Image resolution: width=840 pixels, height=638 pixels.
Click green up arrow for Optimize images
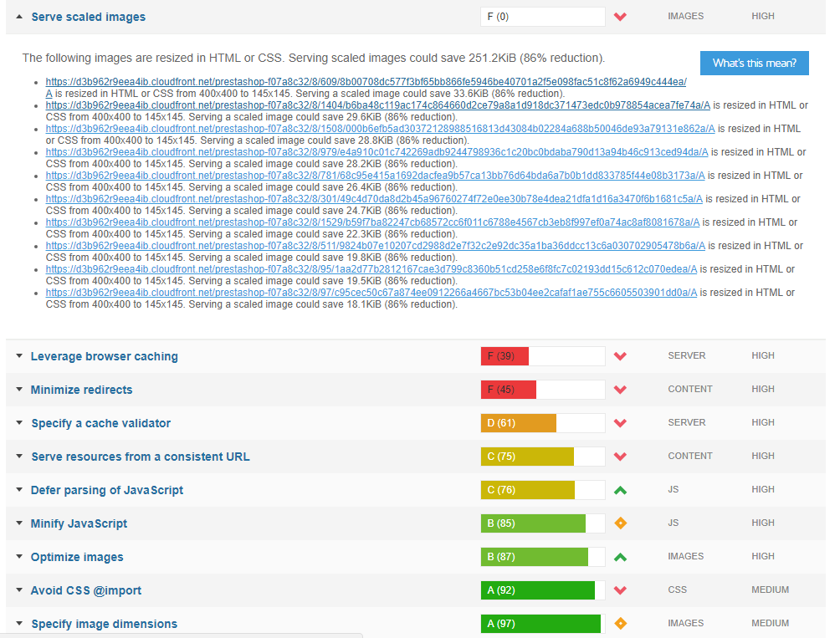[x=620, y=557]
